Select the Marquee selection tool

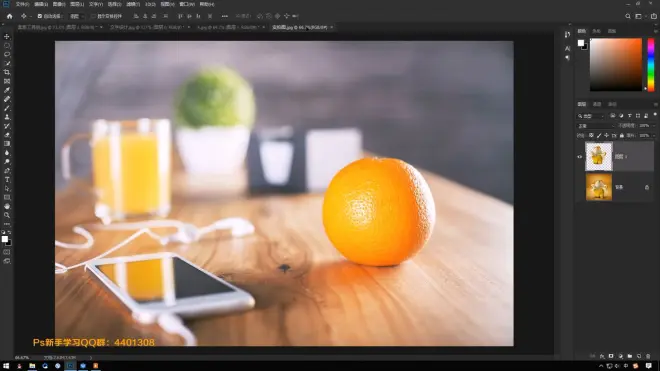tap(7, 45)
